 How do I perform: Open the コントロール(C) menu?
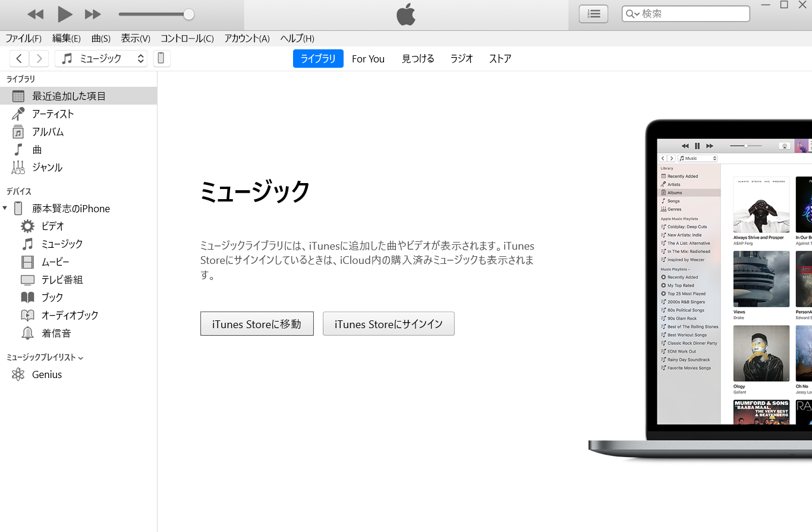(187, 39)
